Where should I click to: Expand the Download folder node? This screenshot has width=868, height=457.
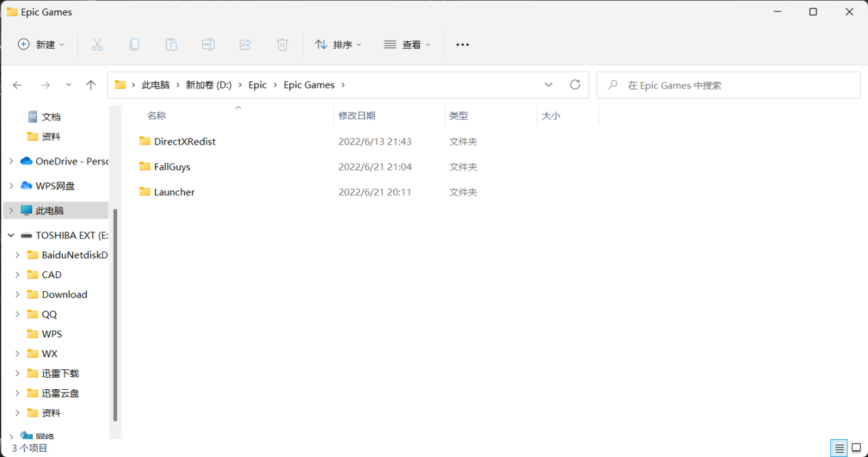(x=18, y=295)
